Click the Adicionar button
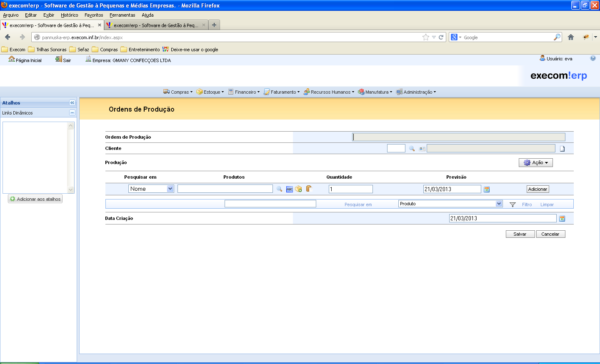The height and width of the screenshot is (364, 600). (537, 189)
